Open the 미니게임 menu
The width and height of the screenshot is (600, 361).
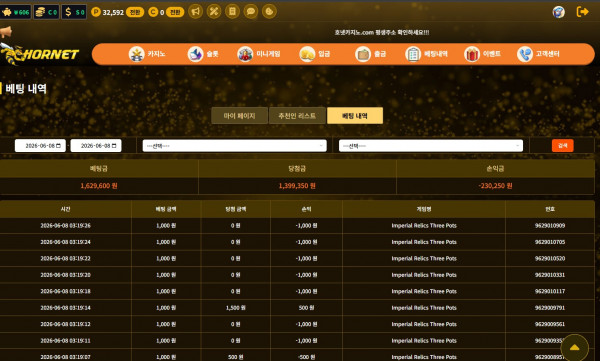pyautogui.click(x=268, y=54)
